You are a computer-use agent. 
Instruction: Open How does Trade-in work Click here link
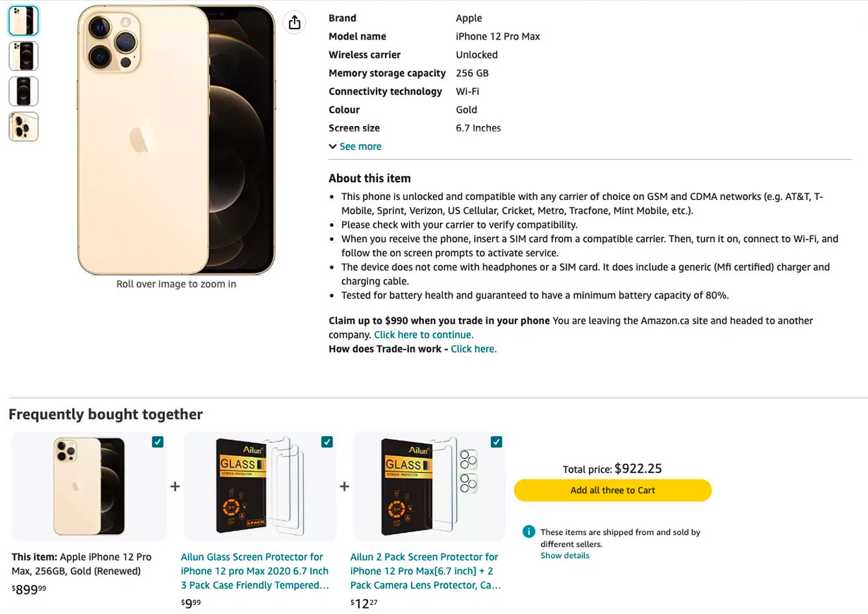point(473,349)
